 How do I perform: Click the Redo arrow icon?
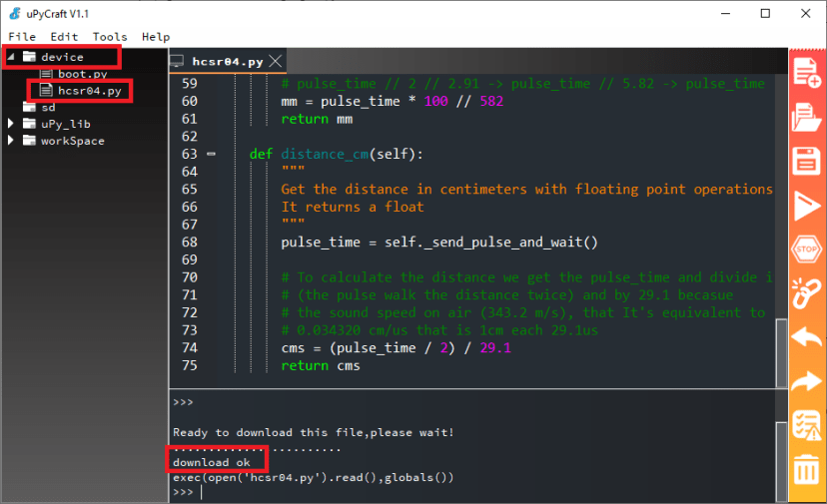tap(806, 381)
